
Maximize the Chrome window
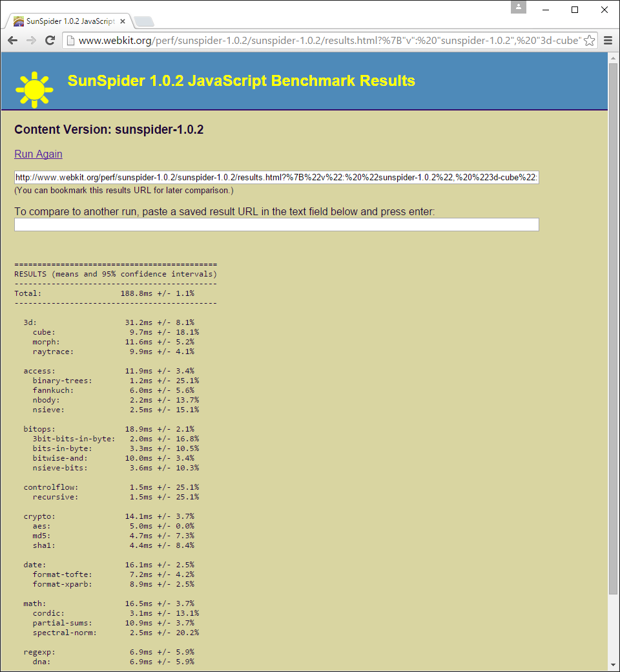tap(575, 10)
